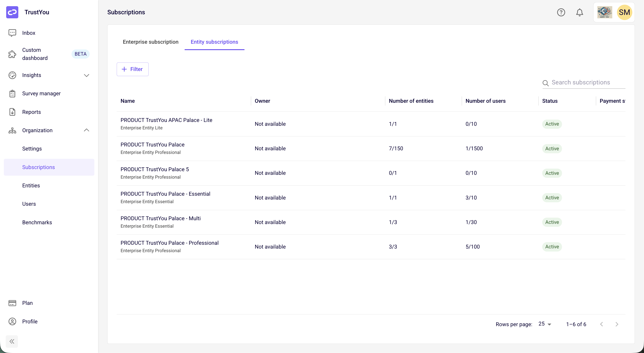Click the Filter button
Viewport: 644px width, 353px height.
pyautogui.click(x=132, y=69)
